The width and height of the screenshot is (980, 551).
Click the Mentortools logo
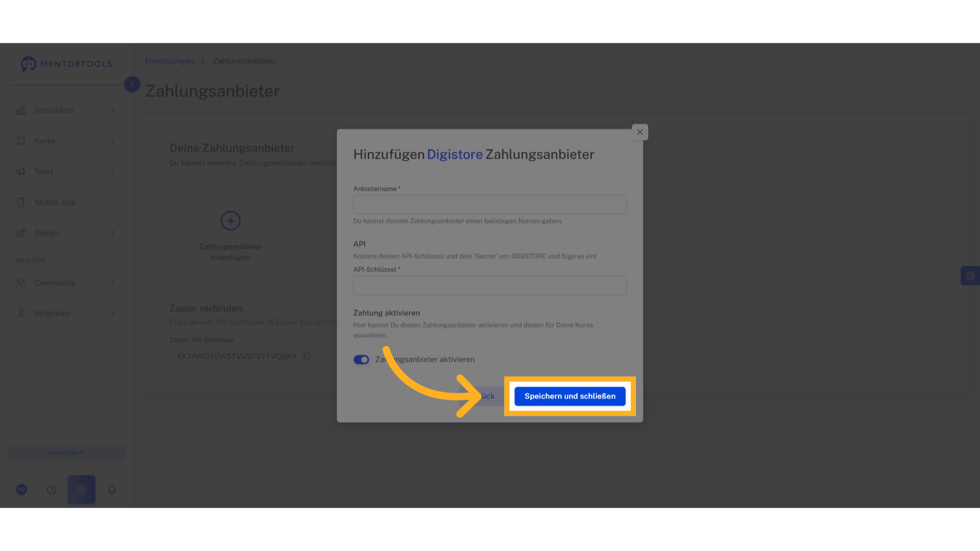[x=66, y=64]
